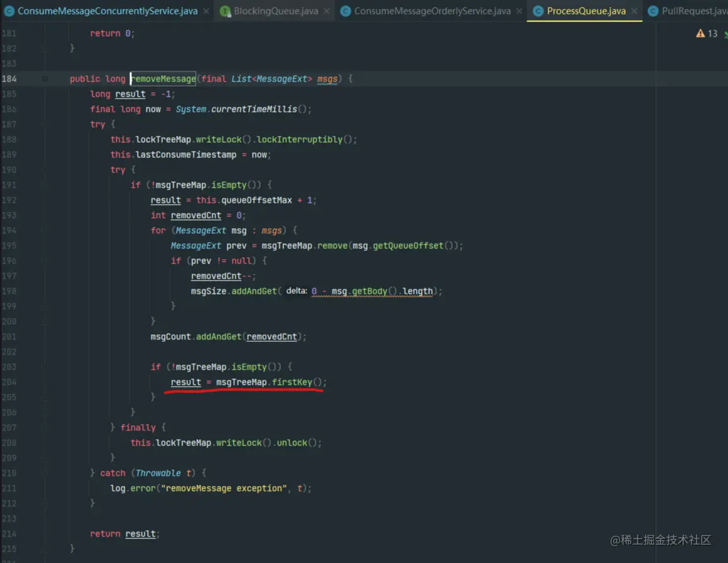Screen dimensions: 728x563
Task: Click the firstKey call on line 204
Action: click(x=292, y=382)
